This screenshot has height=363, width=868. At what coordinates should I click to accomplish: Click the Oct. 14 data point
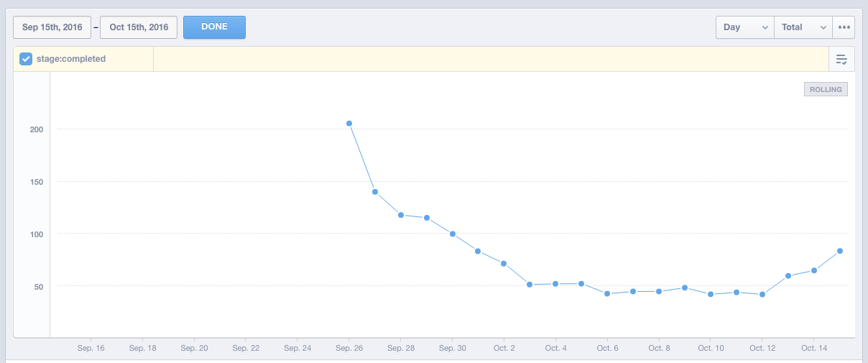point(814,270)
